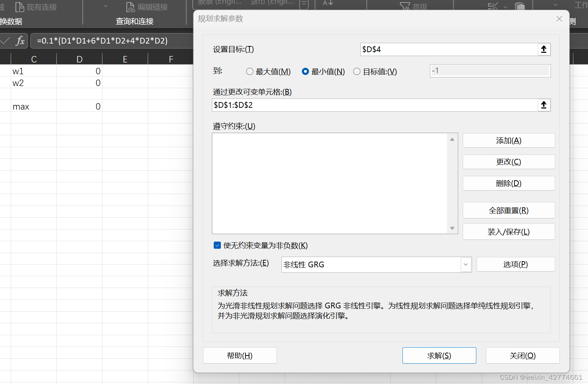Click 装入/保存 to load or save model
The width and height of the screenshot is (588, 384).
click(x=508, y=232)
